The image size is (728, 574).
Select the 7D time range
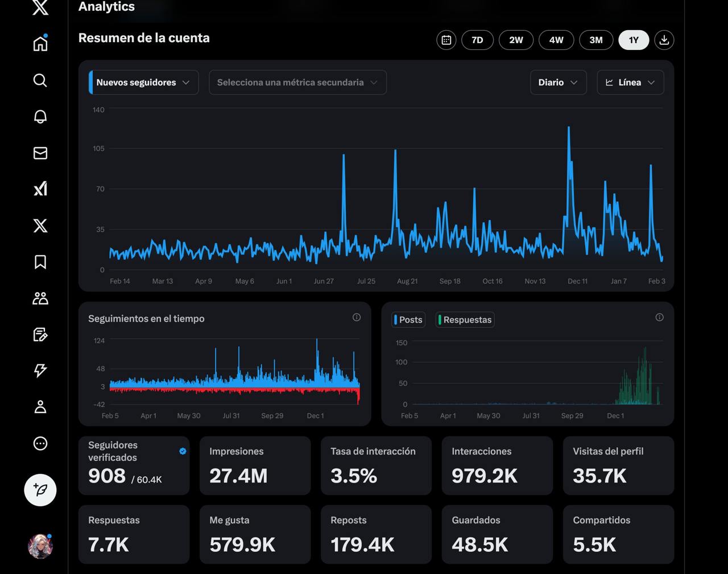(477, 40)
